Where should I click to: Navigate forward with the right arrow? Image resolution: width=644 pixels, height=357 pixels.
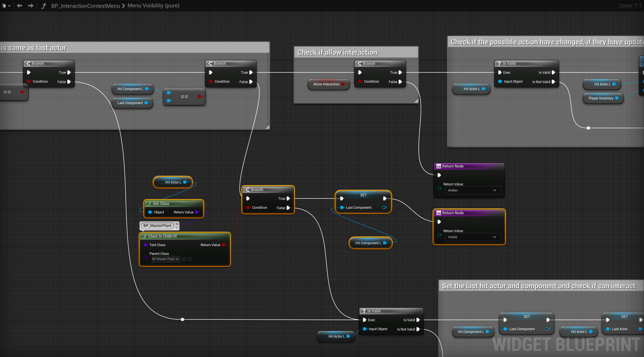coord(31,5)
